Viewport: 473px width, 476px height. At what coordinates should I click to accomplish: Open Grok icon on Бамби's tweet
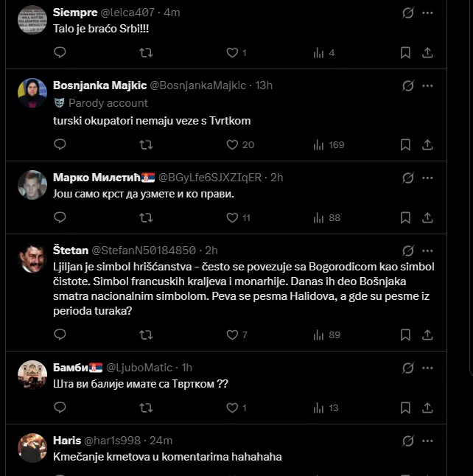pos(407,368)
